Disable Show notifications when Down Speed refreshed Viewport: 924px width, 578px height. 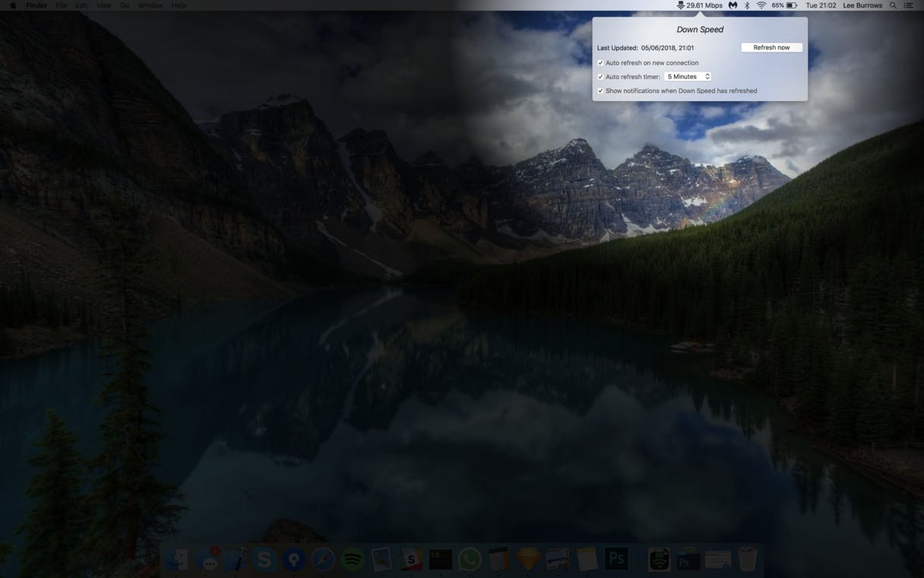point(600,91)
